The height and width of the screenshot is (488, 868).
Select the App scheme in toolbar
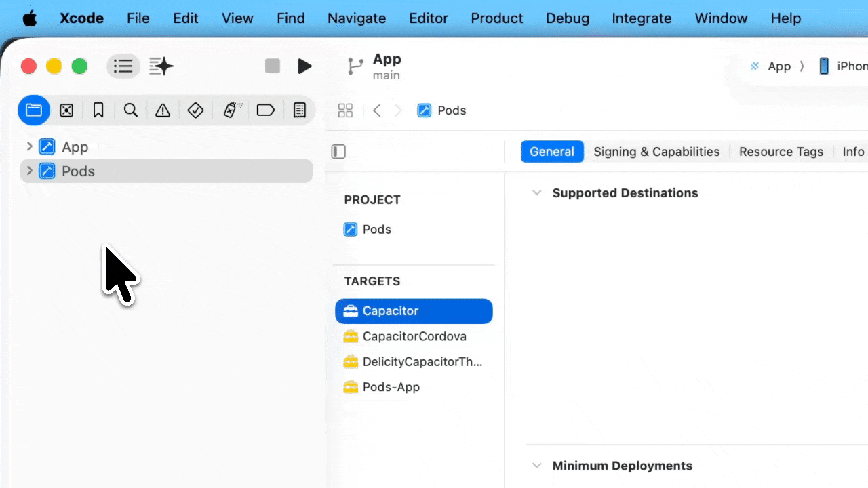[771, 66]
